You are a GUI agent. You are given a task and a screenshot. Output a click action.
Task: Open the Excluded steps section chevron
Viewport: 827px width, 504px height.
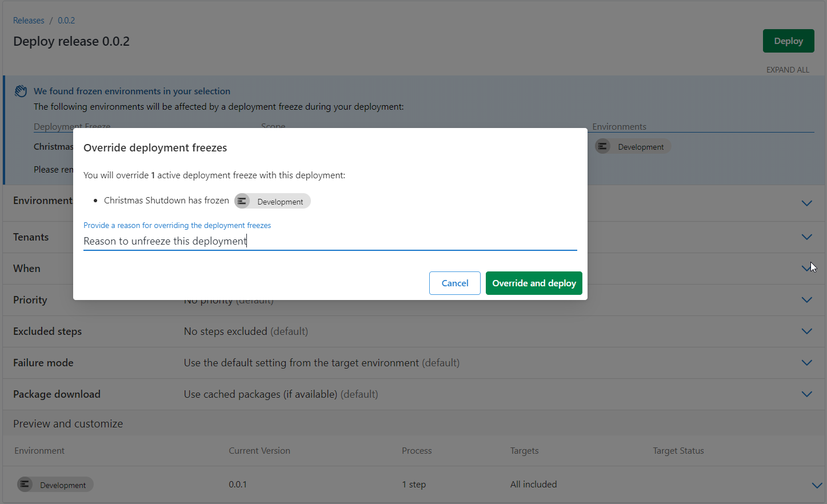pyautogui.click(x=806, y=331)
